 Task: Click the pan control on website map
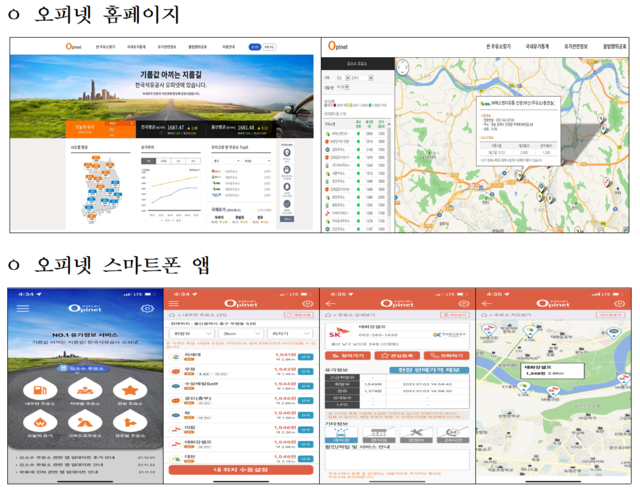[402, 67]
